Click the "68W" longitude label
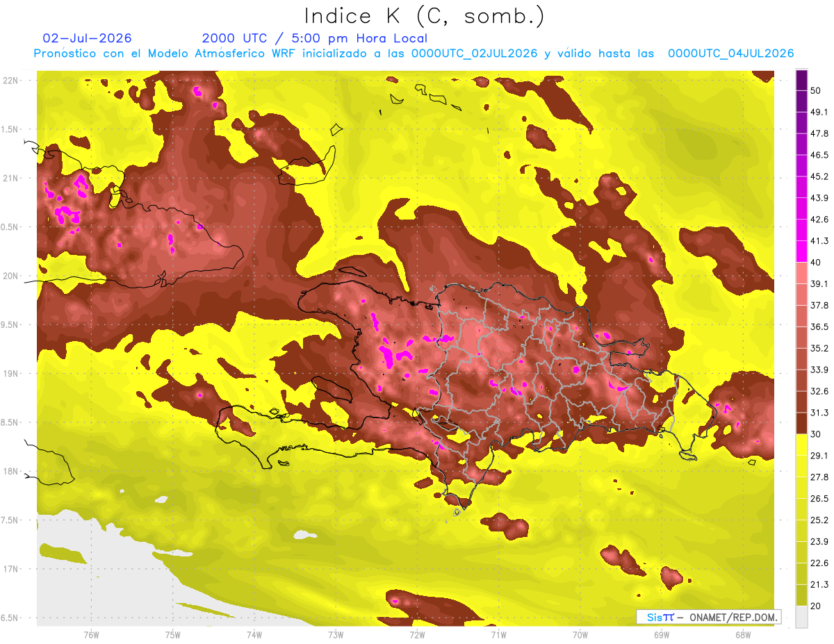Image resolution: width=834 pixels, height=644 pixels. pyautogui.click(x=743, y=634)
